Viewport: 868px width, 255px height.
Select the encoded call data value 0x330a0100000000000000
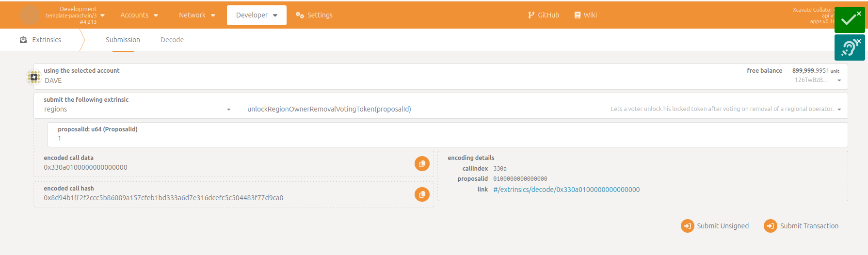tap(85, 167)
